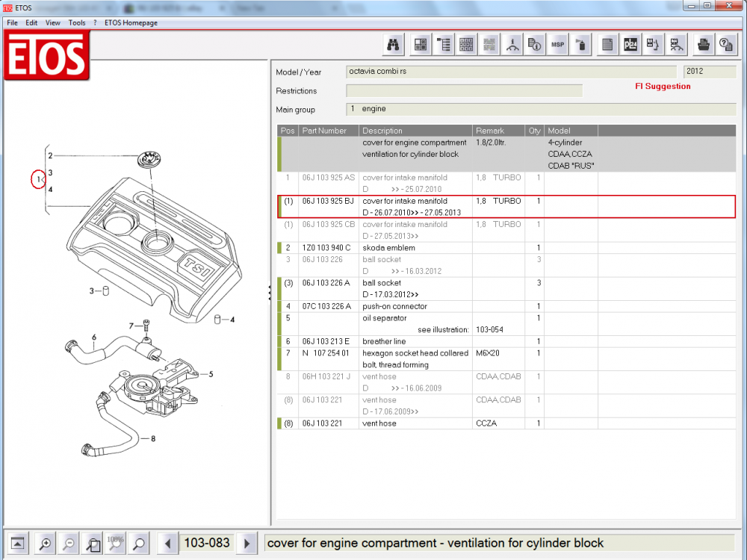Select part number 06J 103 213 E
This screenshot has height=560, width=747.
326,341
